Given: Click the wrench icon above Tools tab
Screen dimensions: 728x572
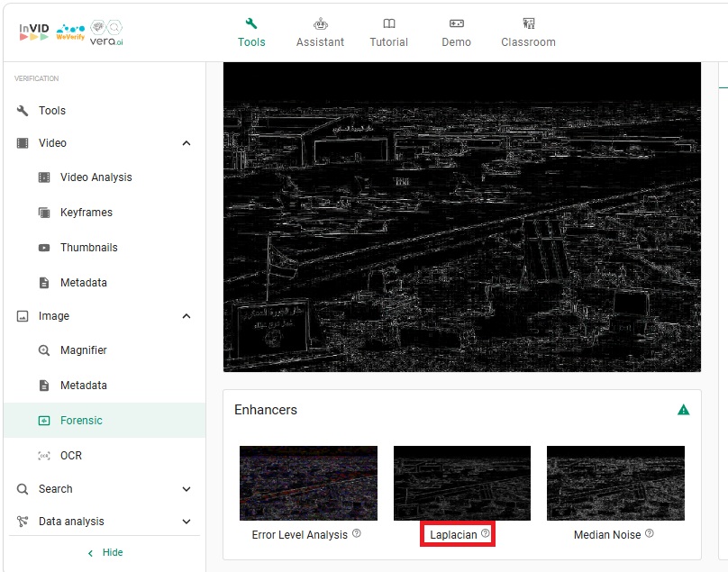Looking at the screenshot, I should pyautogui.click(x=251, y=23).
